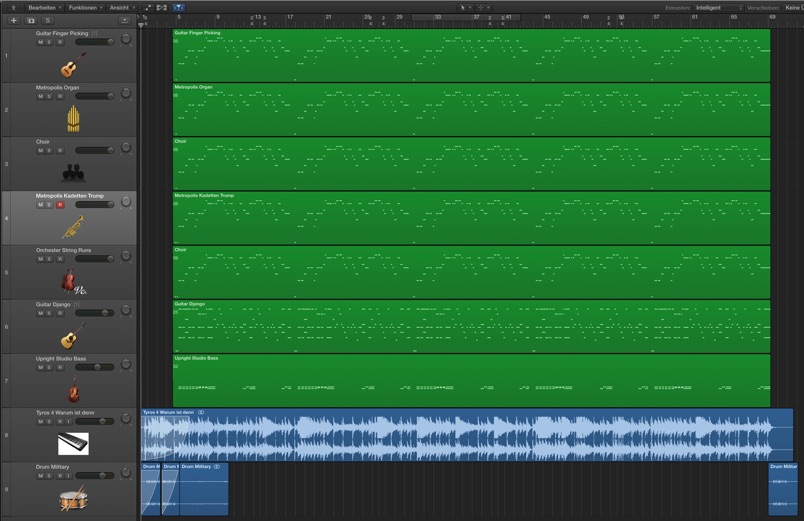Open the Ansicht menu
The image size is (804, 521).
(122, 8)
